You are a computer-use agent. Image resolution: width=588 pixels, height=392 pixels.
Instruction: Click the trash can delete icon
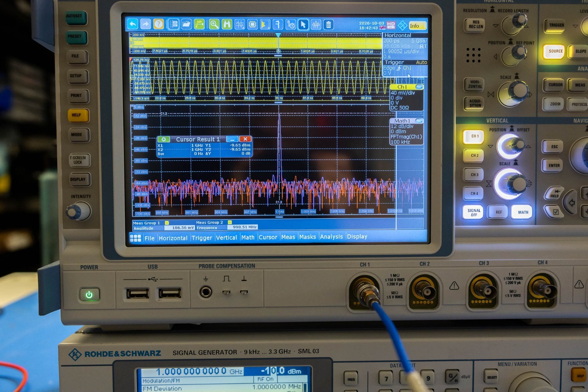coord(329,24)
